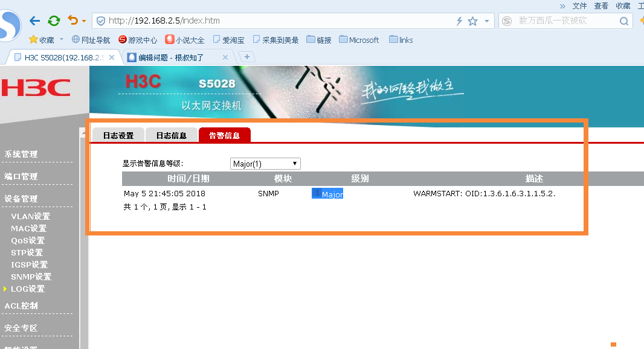
Task: Select the 日志信息 tab
Action: click(x=171, y=135)
